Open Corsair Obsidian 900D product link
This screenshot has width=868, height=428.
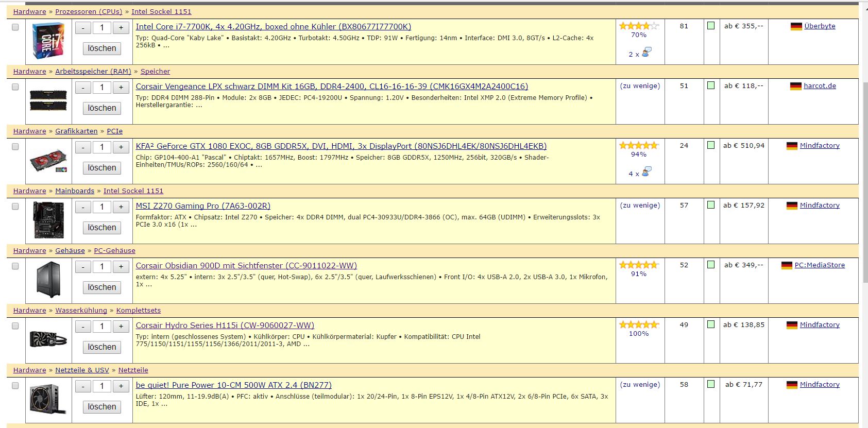click(x=246, y=266)
